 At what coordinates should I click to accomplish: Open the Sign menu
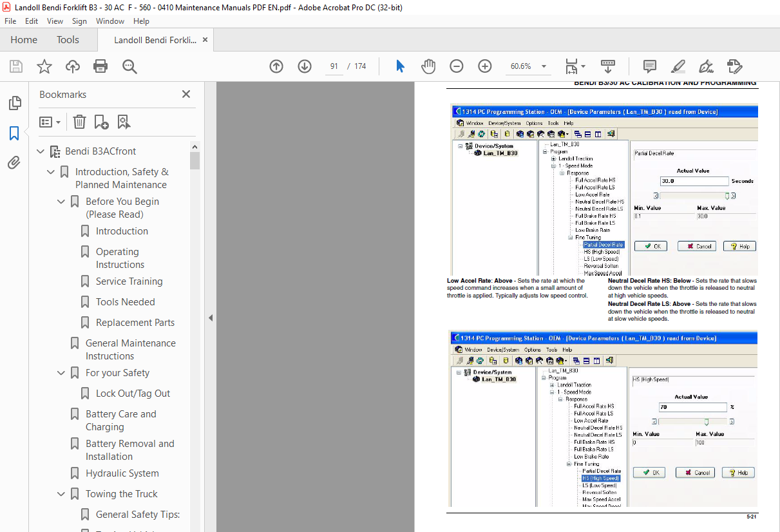[x=79, y=21]
